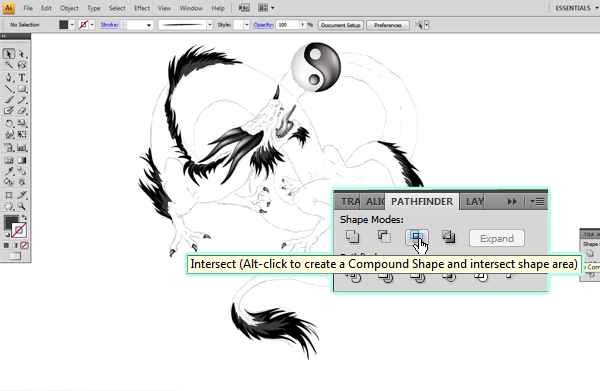Reset to default fill and stroke
Image resolution: width=600 pixels, height=391 pixels.
[7, 234]
